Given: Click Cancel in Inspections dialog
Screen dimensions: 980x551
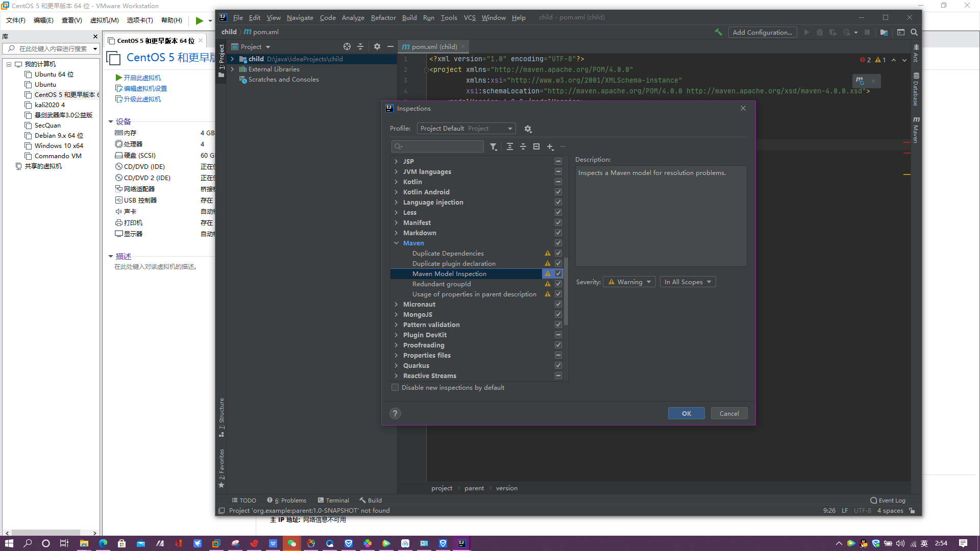Looking at the screenshot, I should [x=729, y=414].
